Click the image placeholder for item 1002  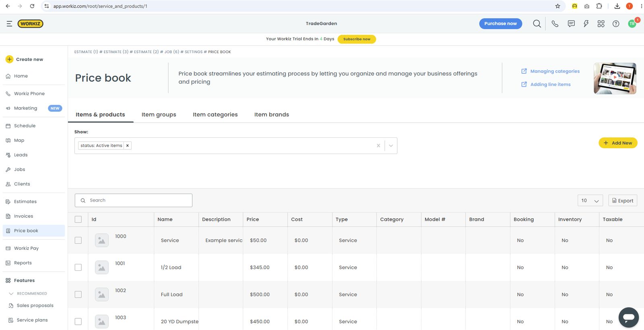[102, 295]
